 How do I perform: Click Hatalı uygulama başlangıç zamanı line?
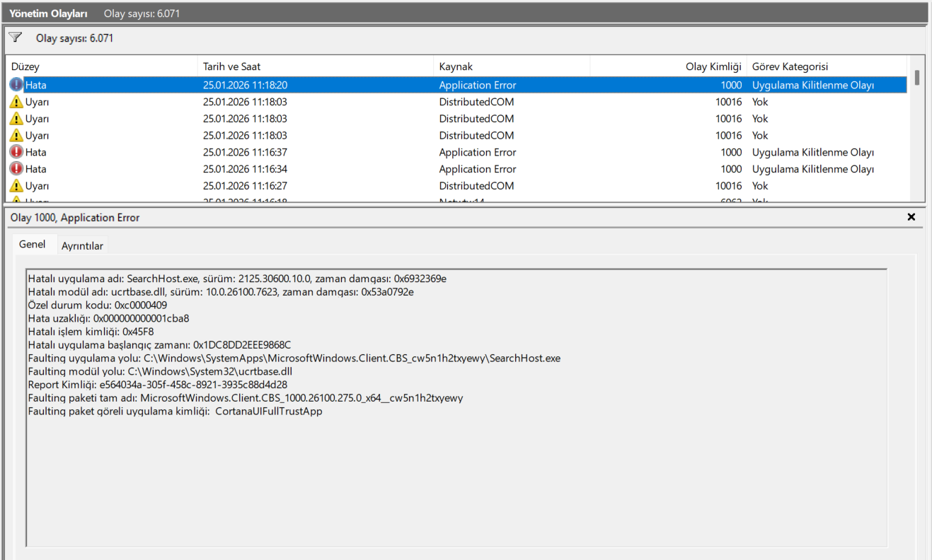tap(159, 344)
